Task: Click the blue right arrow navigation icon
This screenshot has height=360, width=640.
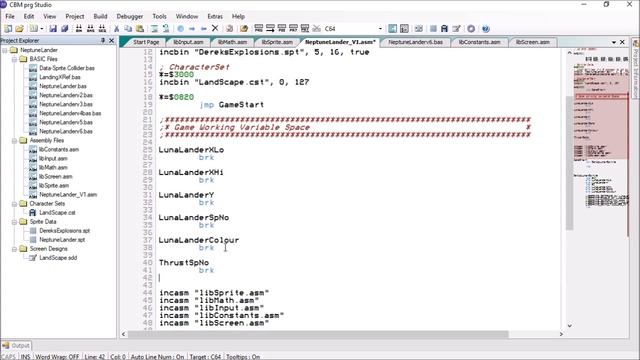Action: tap(192, 29)
